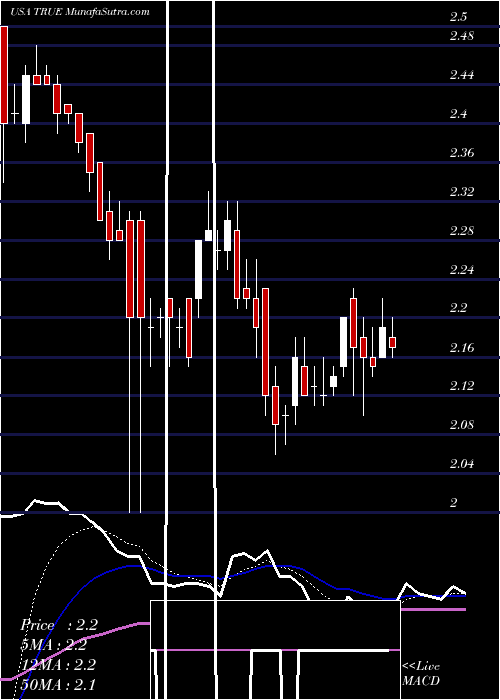
Task: Click the 'USA TRUE MunafaSutra.com' title text
Action: tap(80, 12)
